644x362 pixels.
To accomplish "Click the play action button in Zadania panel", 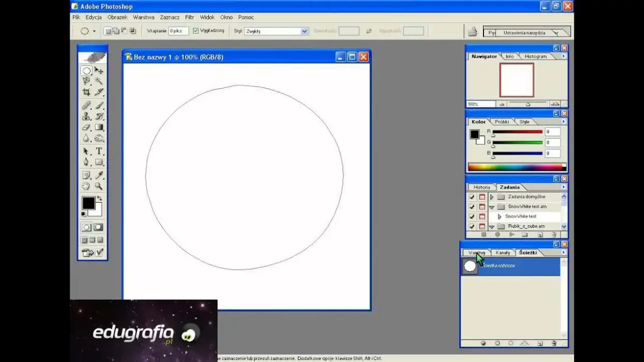I will click(511, 234).
